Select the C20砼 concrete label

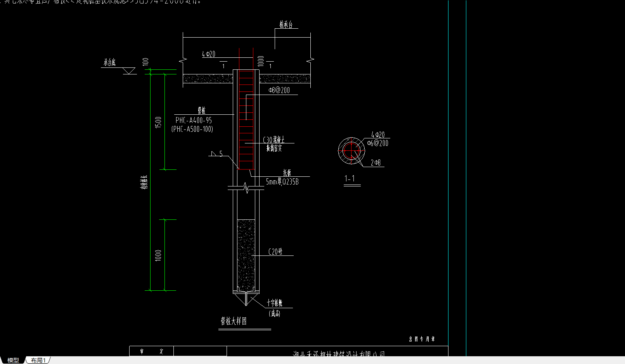275,252
